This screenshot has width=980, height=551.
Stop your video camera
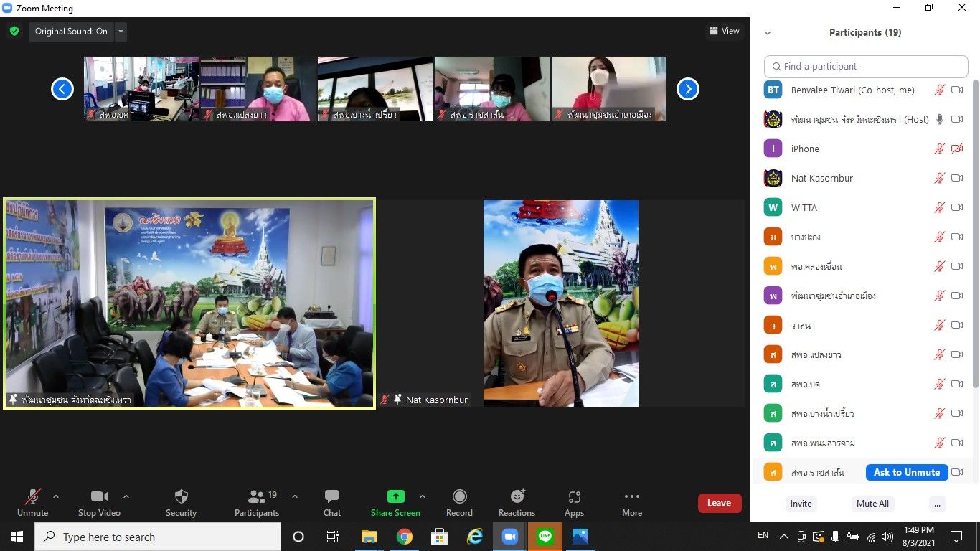(x=98, y=502)
